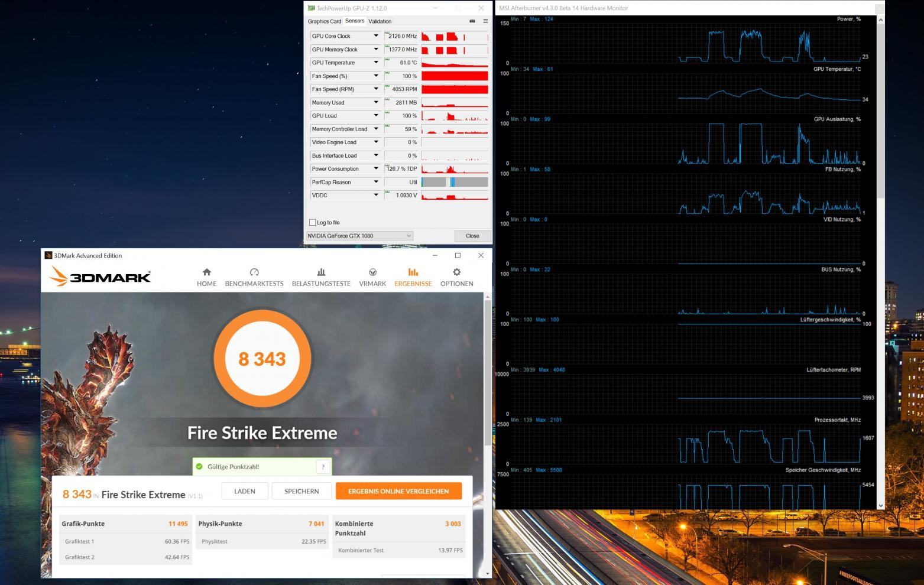
Task: Expand PerfCap Reason sensor dropdown
Action: tap(376, 182)
